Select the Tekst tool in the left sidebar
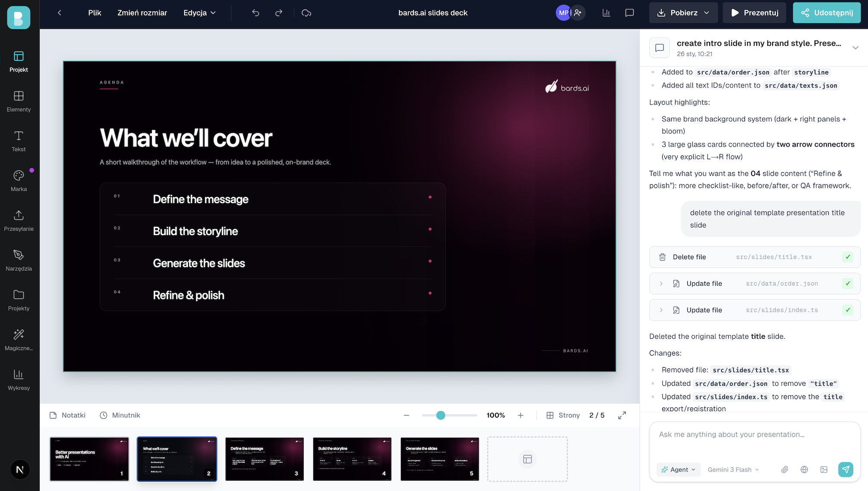The width and height of the screenshot is (868, 491). pos(19,140)
